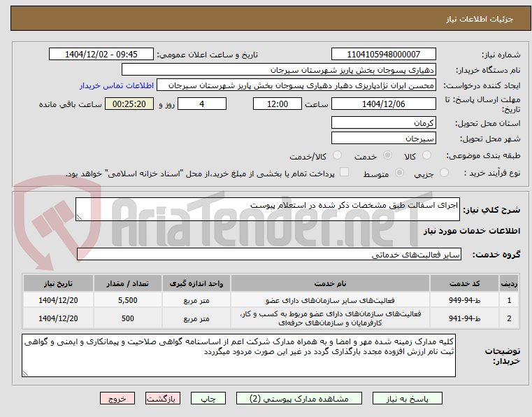The width and height of the screenshot is (532, 417).
Task: Click row 1 service name cell
Action: click(x=330, y=300)
